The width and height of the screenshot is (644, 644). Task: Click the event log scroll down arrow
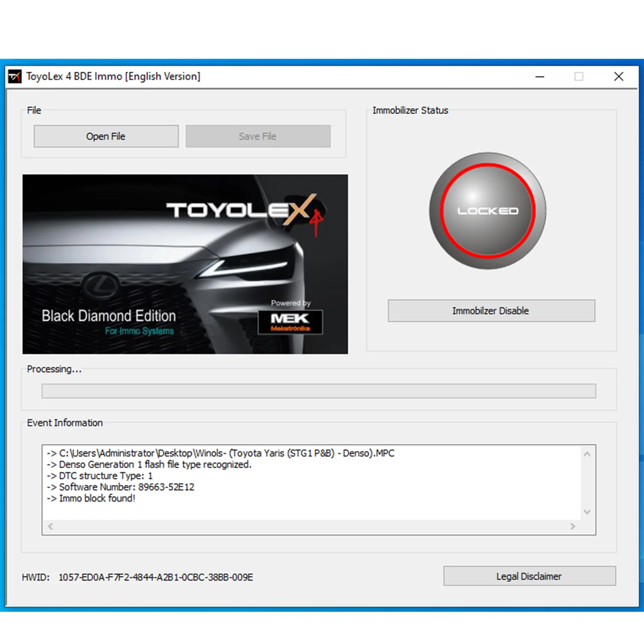[587, 512]
